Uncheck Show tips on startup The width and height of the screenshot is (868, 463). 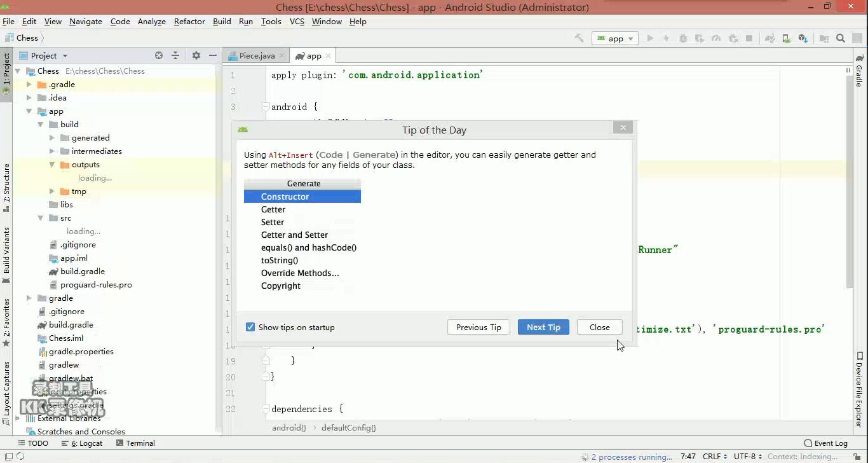[250, 327]
